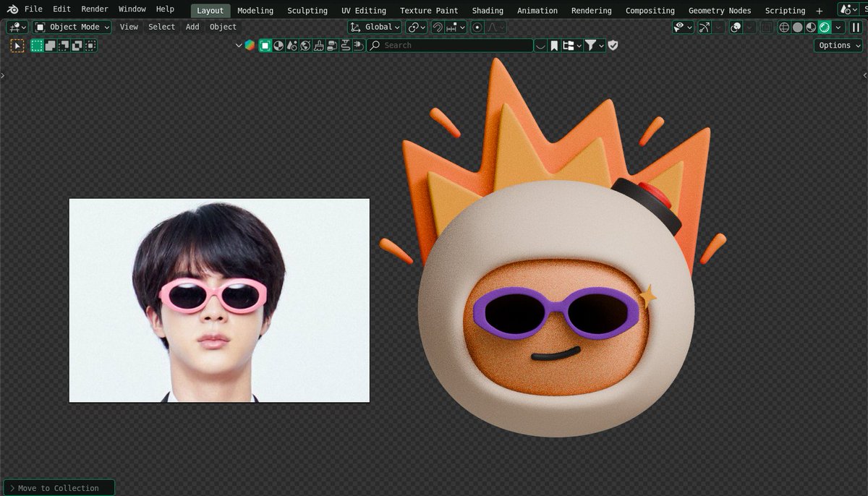Switch to Solid viewport shading
This screenshot has height=496, width=868.
797,27
